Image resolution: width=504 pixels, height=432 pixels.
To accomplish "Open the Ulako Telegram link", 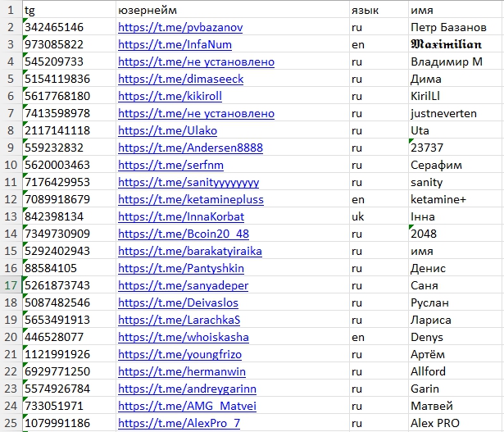I will [167, 130].
